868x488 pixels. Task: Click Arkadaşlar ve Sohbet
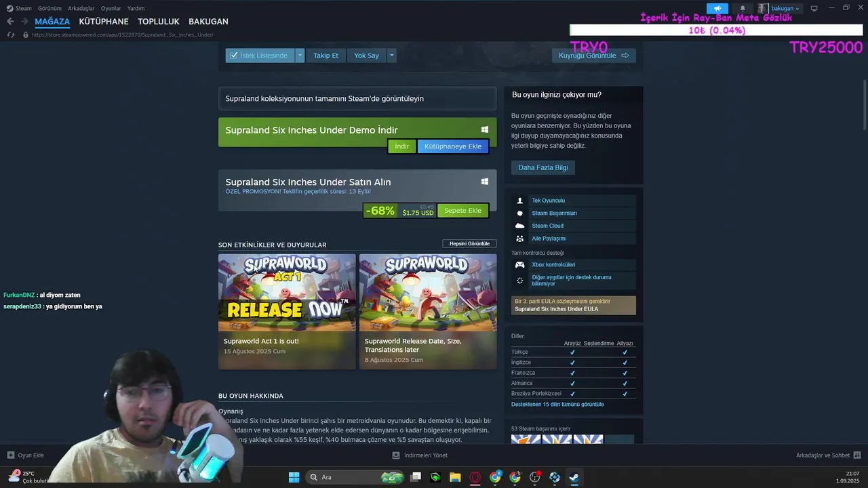click(823, 455)
